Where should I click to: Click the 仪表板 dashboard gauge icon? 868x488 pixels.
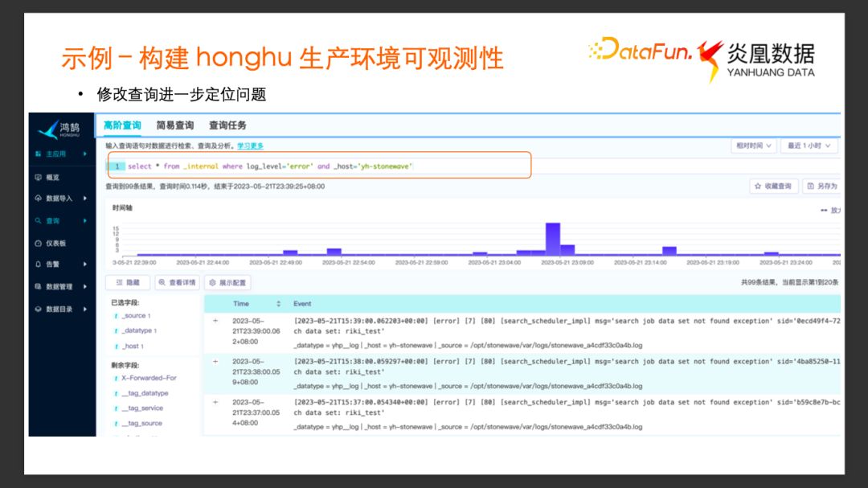(x=39, y=243)
